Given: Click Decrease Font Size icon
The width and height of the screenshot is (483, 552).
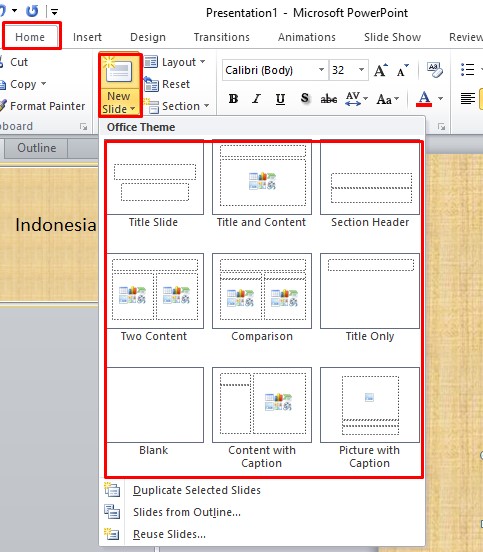Looking at the screenshot, I should click(402, 70).
